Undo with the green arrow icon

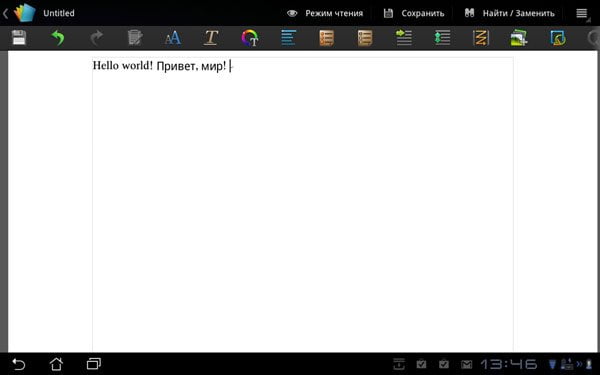pyautogui.click(x=58, y=38)
